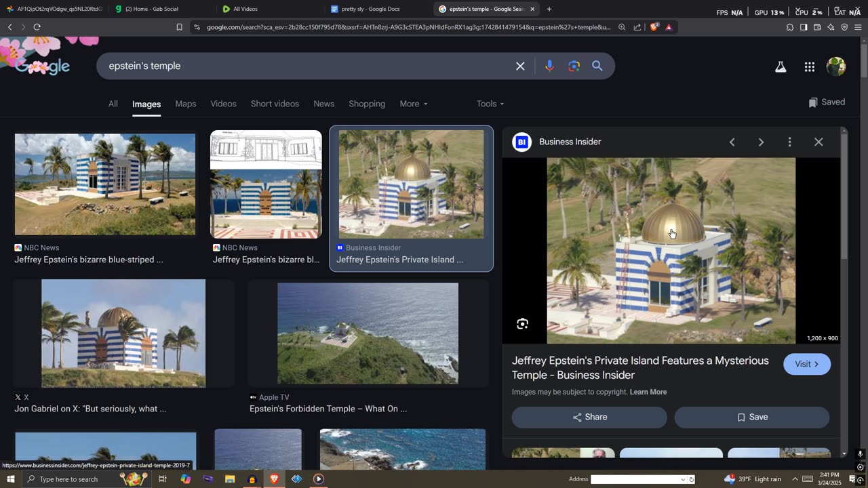Screen dimensions: 868x488
Task: Open Apple TV Forbidden Temple thumbnail
Action: [x=368, y=333]
